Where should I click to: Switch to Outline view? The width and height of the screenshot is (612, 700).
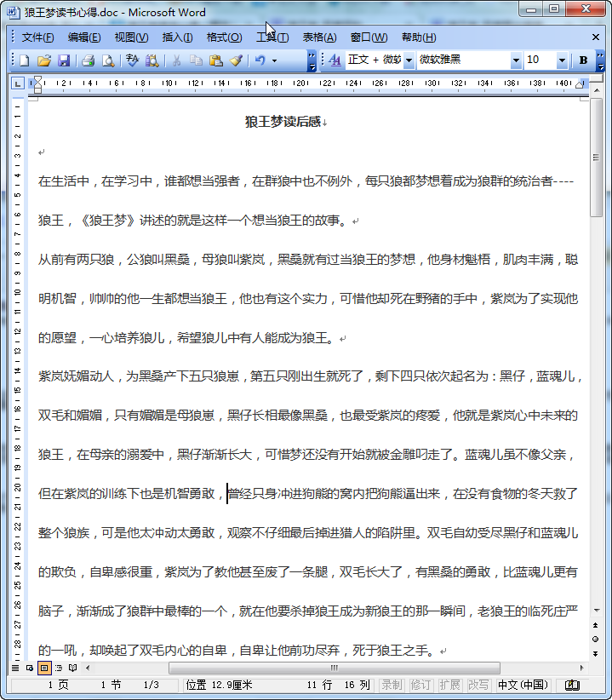(x=59, y=668)
